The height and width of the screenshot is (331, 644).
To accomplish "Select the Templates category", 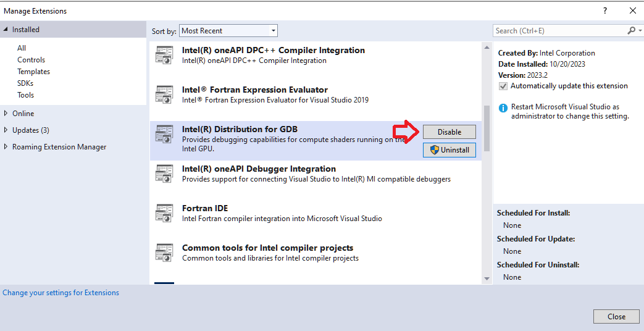I will click(33, 72).
